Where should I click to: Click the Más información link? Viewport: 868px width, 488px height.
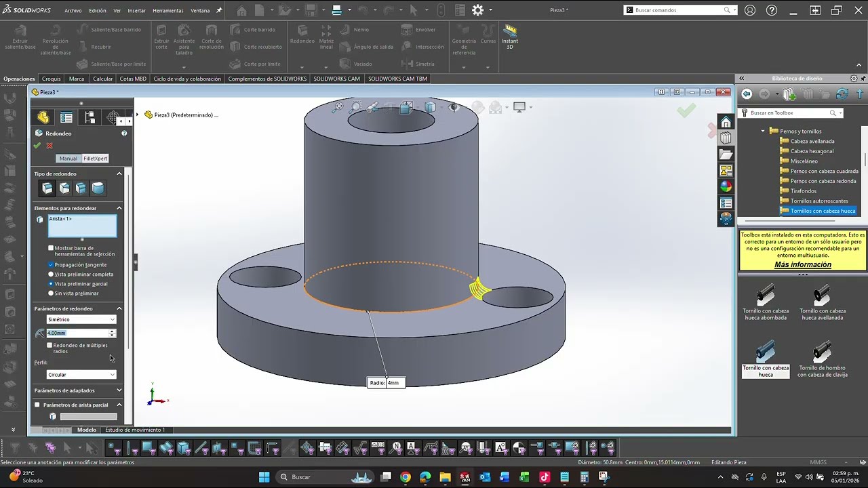click(803, 265)
